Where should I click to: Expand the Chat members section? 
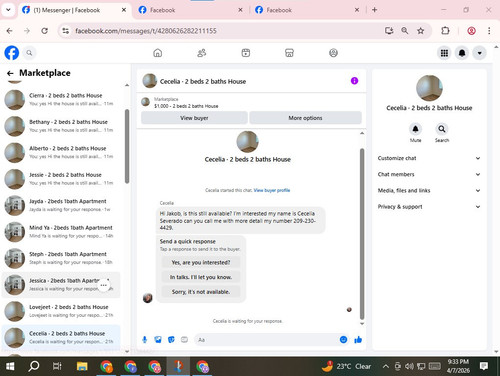coord(429,174)
